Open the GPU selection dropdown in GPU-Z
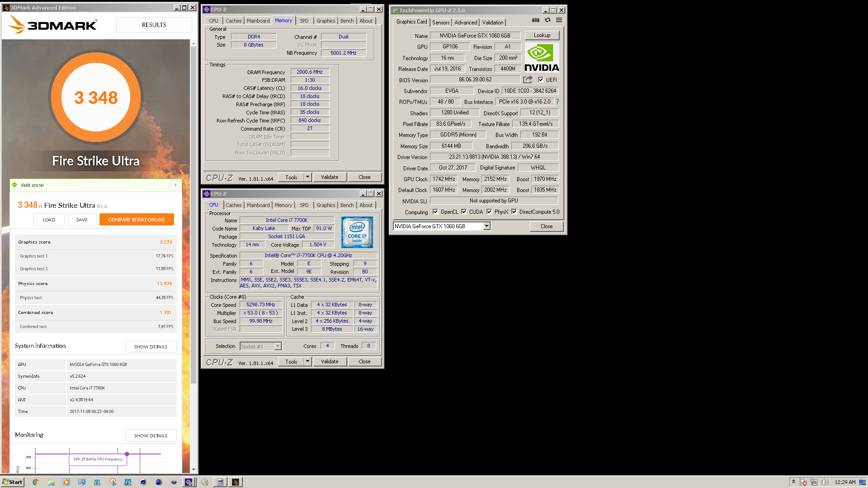This screenshot has width=868, height=488. pos(487,226)
